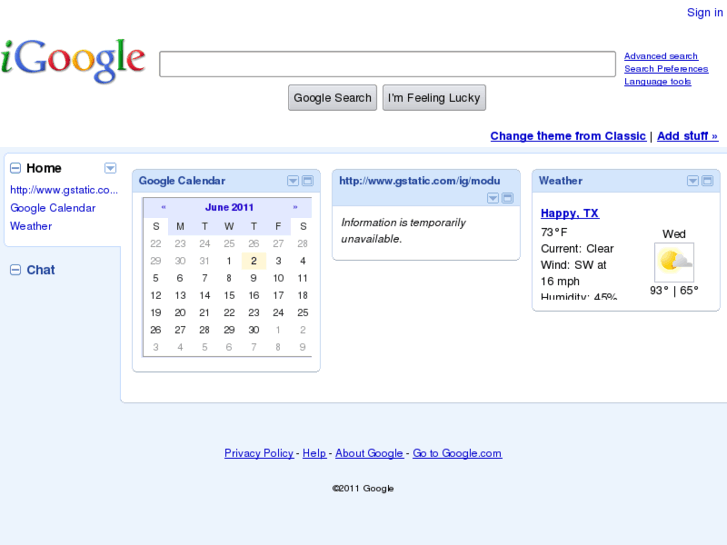Collapse the Chat section minus icon
This screenshot has height=545, width=727.
point(15,270)
